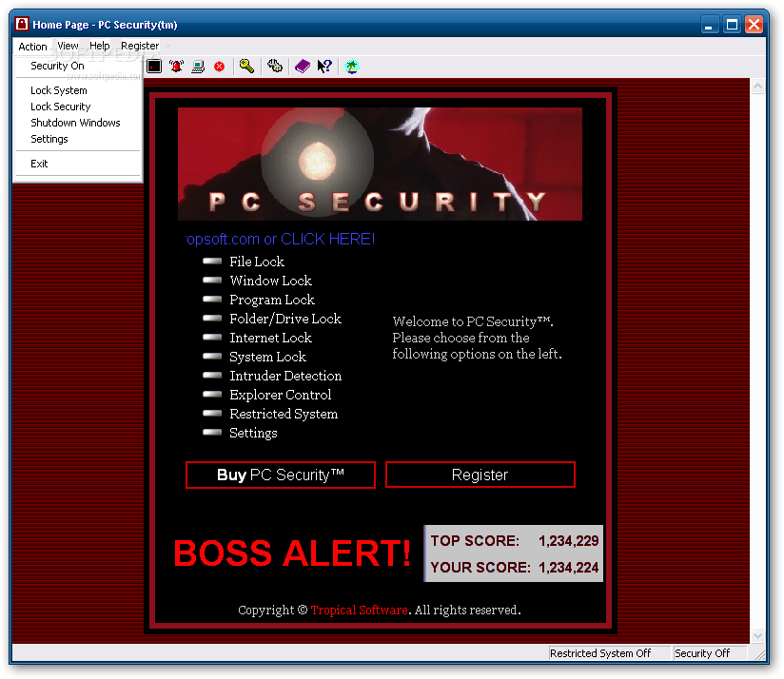
Task: Maximize the PC Security window
Action: [x=732, y=25]
